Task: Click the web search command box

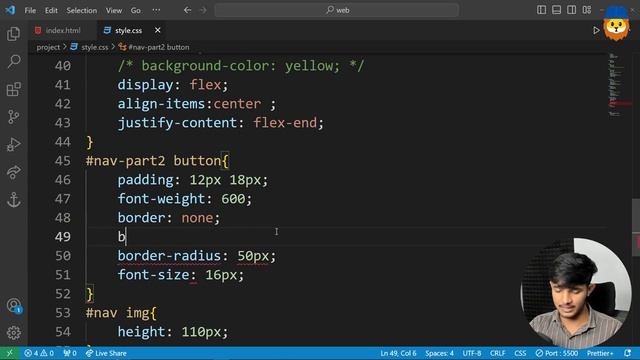Action: 337,10
